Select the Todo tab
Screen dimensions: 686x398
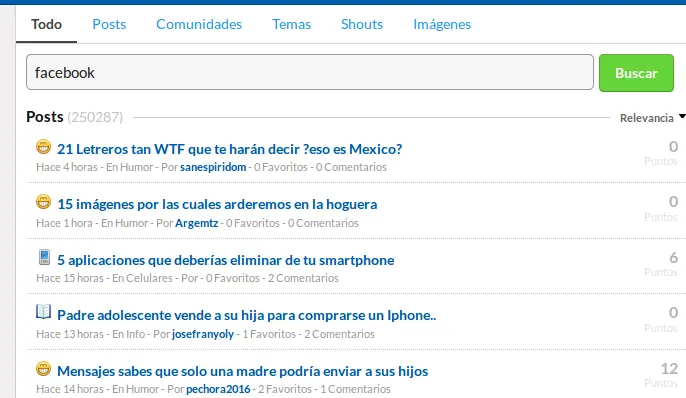coord(46,24)
